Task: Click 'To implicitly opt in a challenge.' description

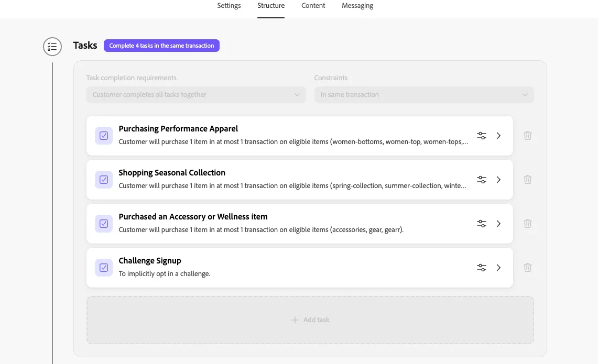Action: coord(165,274)
